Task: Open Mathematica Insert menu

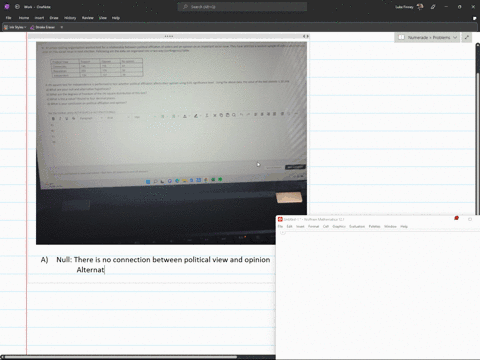Action: coord(300,227)
